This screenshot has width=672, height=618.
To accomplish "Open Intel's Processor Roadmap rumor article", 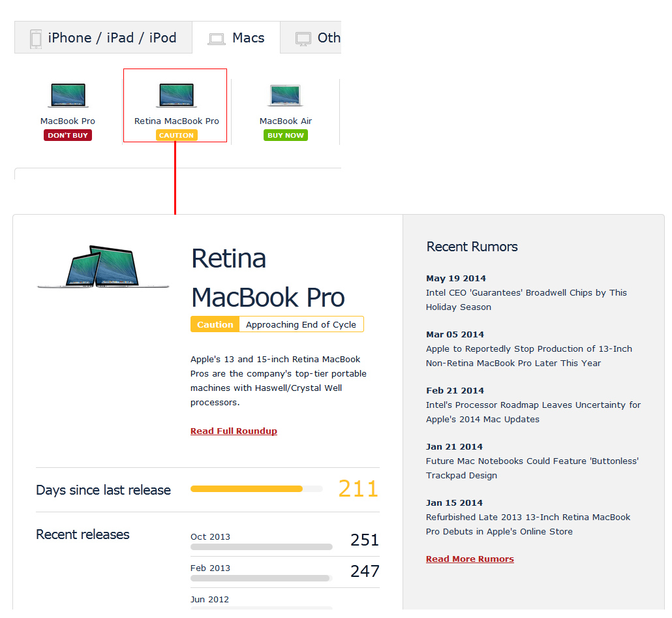I will coord(533,412).
